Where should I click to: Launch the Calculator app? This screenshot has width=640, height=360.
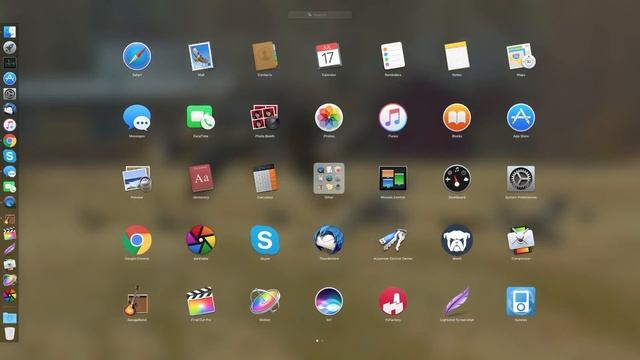tap(264, 178)
